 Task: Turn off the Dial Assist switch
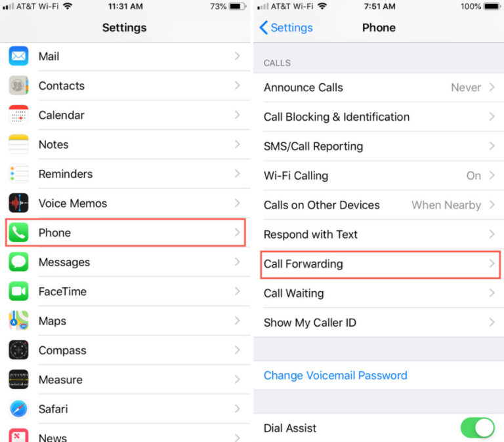coord(477,428)
